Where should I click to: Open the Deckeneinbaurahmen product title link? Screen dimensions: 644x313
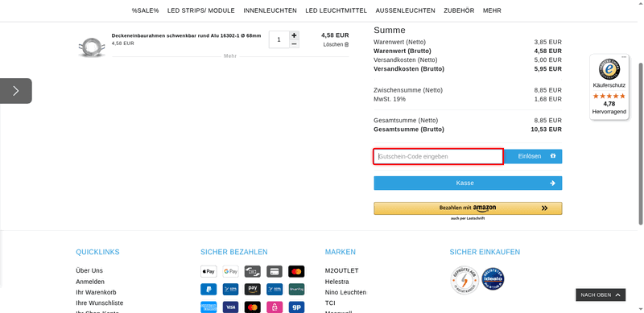186,35
